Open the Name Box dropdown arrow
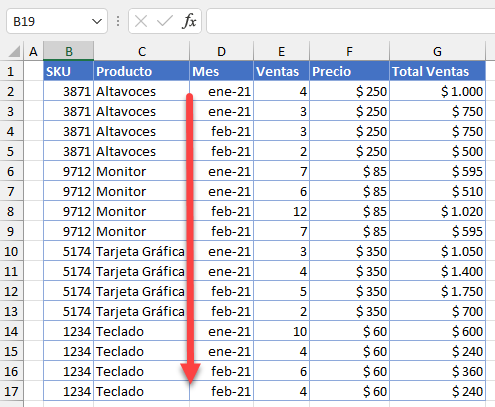 click(x=97, y=22)
